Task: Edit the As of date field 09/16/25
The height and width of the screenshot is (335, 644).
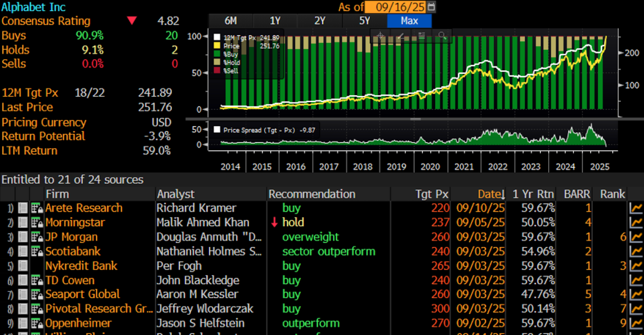Action: (x=396, y=7)
